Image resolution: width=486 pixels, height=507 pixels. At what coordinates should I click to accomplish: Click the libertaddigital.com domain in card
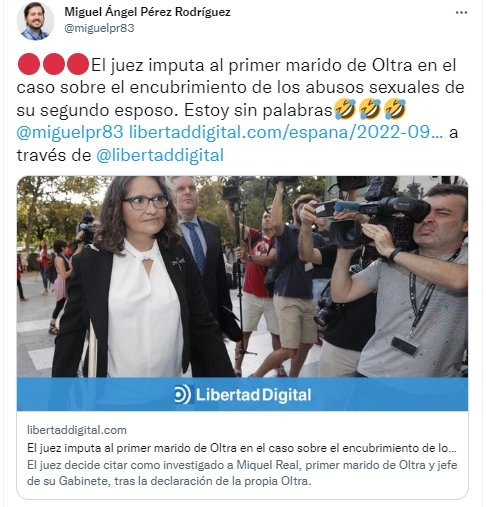(x=77, y=430)
